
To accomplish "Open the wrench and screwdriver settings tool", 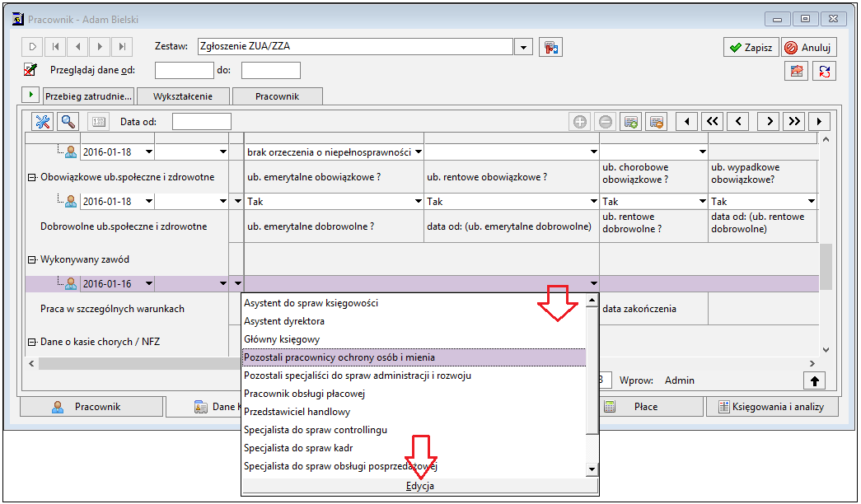I will click(42, 121).
